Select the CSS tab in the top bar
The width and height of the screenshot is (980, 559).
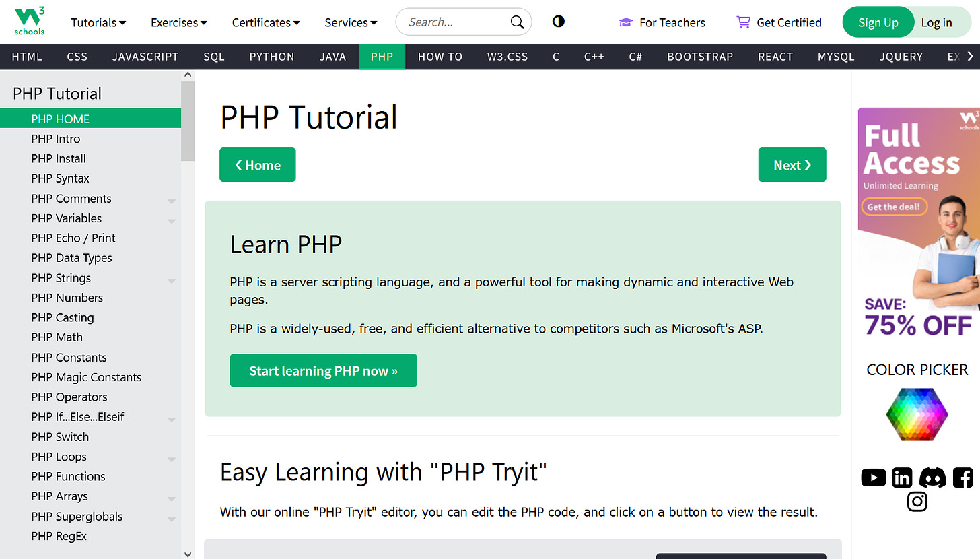[77, 57]
